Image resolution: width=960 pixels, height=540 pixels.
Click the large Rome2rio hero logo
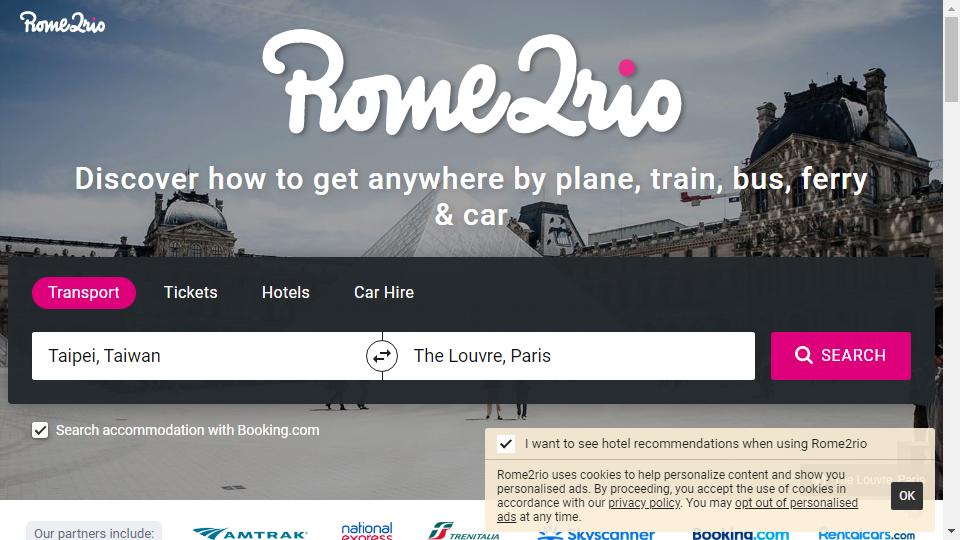tap(472, 83)
